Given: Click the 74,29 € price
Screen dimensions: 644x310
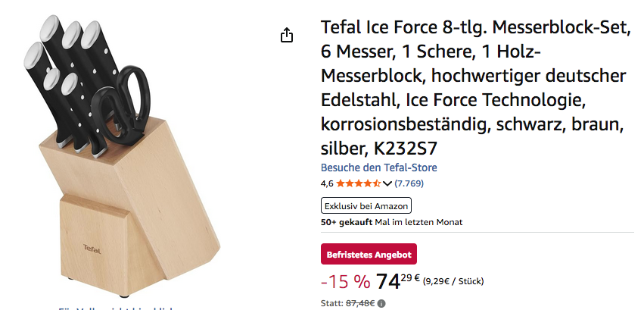Looking at the screenshot, I should tap(398, 281).
